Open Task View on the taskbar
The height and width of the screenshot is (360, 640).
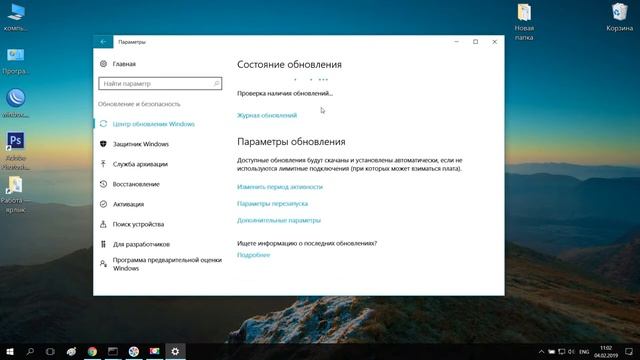tap(50, 351)
